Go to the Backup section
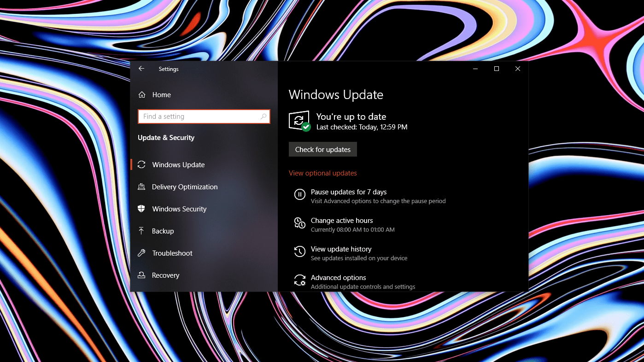This screenshot has width=644, height=362. click(163, 231)
